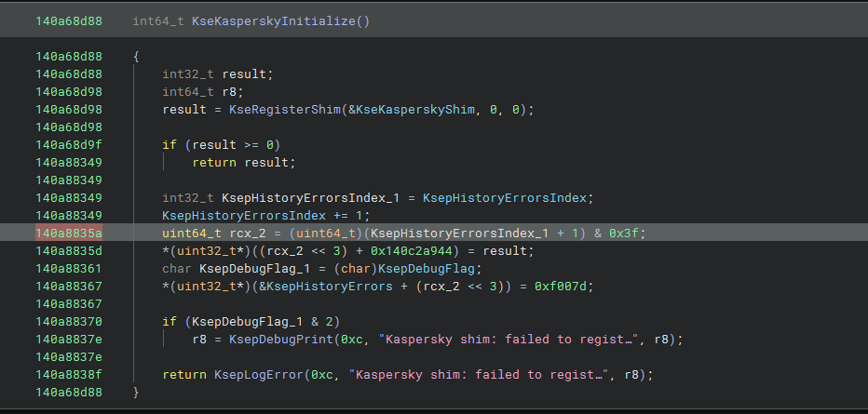The width and height of the screenshot is (868, 414).
Task: Click the address 140a88361
Action: [x=69, y=269]
